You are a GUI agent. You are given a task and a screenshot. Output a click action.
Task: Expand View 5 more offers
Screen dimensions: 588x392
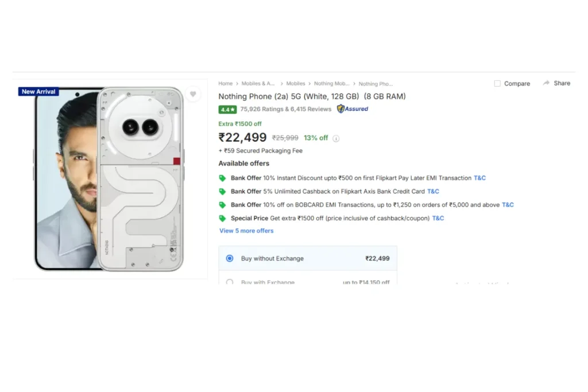(246, 231)
